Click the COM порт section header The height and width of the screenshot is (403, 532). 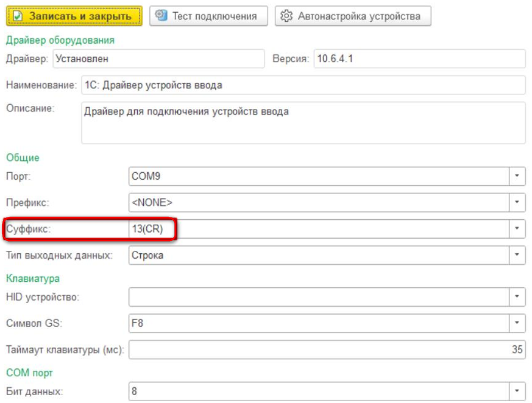[29, 373]
